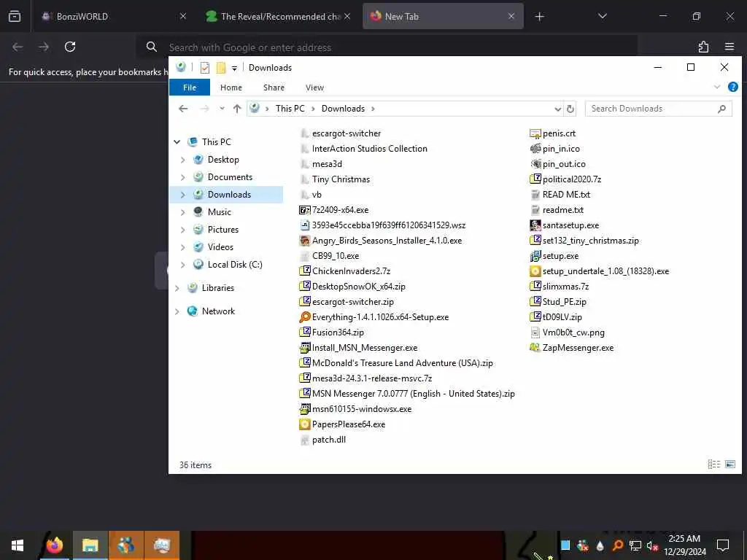Click the santasetup.exe icon
This screenshot has height=560, width=747.
tap(535, 225)
